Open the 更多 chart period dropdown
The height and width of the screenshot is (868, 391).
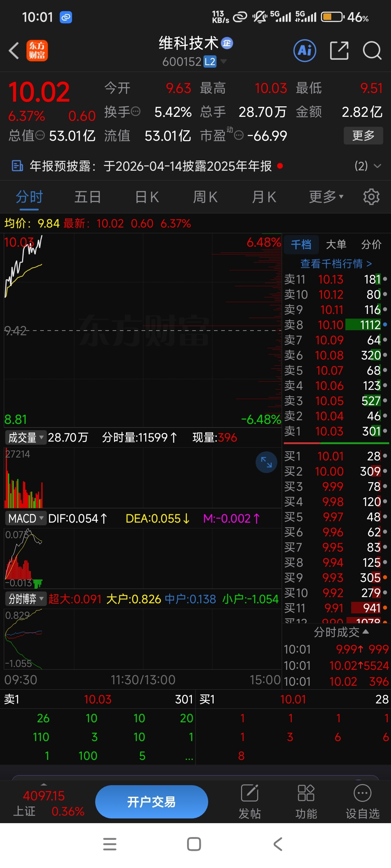[326, 197]
